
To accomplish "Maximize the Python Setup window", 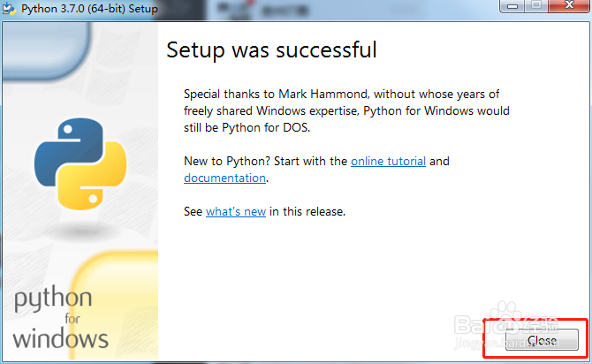I will click(535, 7).
